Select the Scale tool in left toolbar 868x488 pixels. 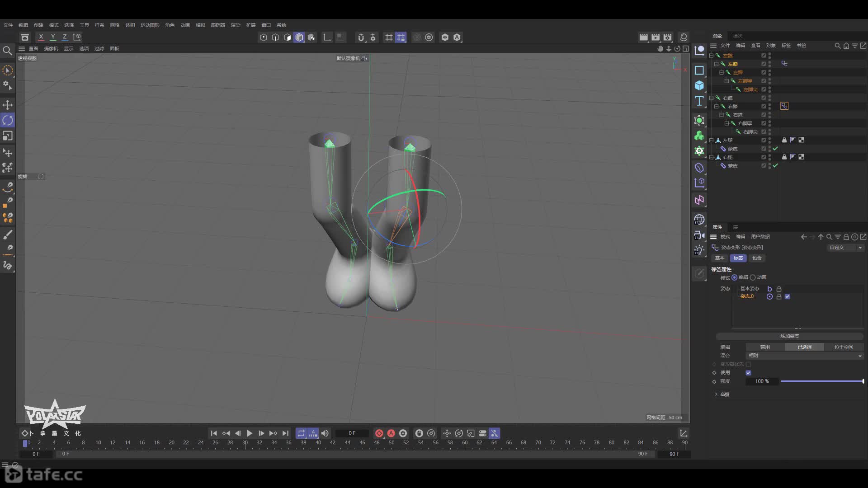pos(8,136)
